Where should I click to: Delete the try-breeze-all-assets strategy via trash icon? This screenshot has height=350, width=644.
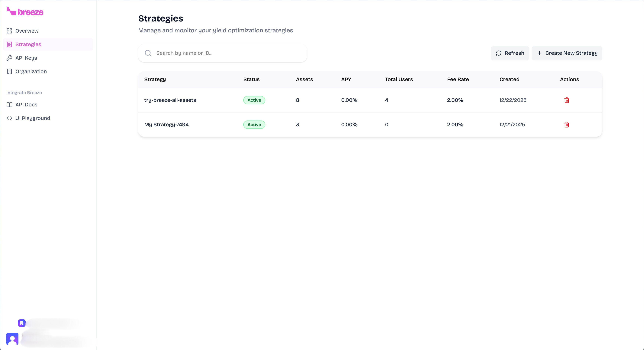(x=567, y=100)
